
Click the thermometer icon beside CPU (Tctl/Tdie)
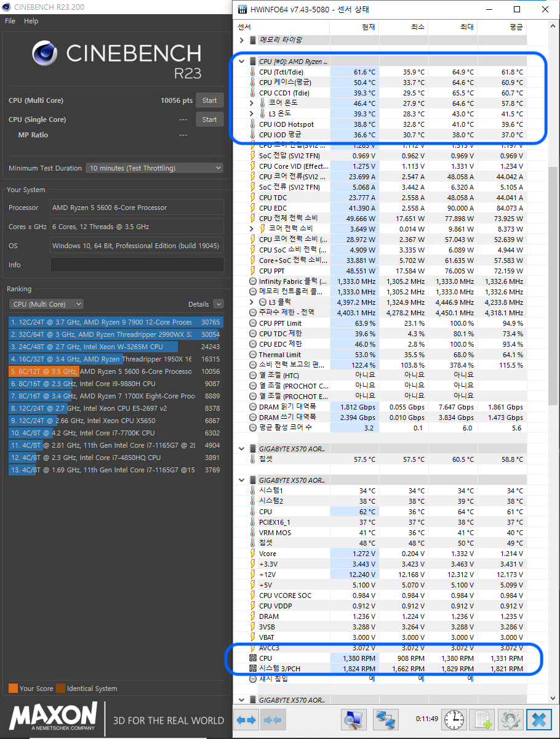[x=253, y=72]
